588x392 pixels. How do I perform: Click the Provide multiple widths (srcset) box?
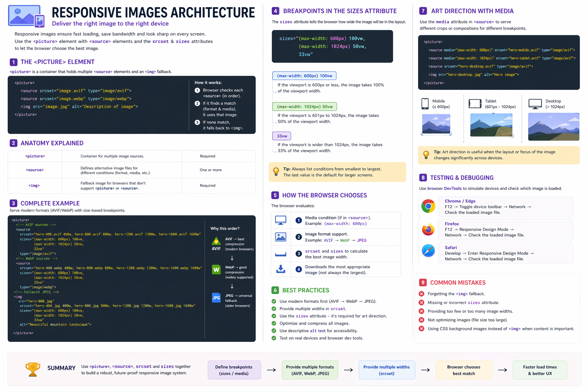[387, 370]
